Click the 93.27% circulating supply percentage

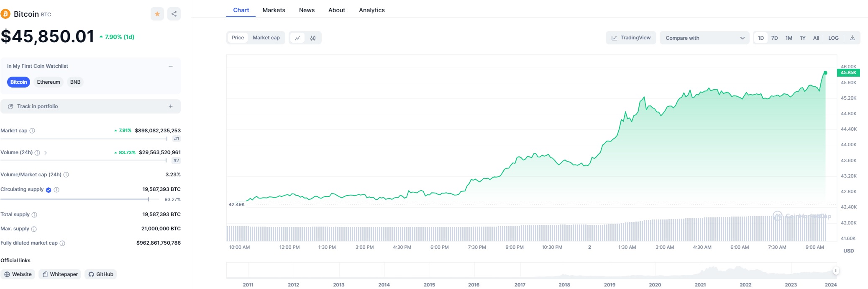(173, 199)
